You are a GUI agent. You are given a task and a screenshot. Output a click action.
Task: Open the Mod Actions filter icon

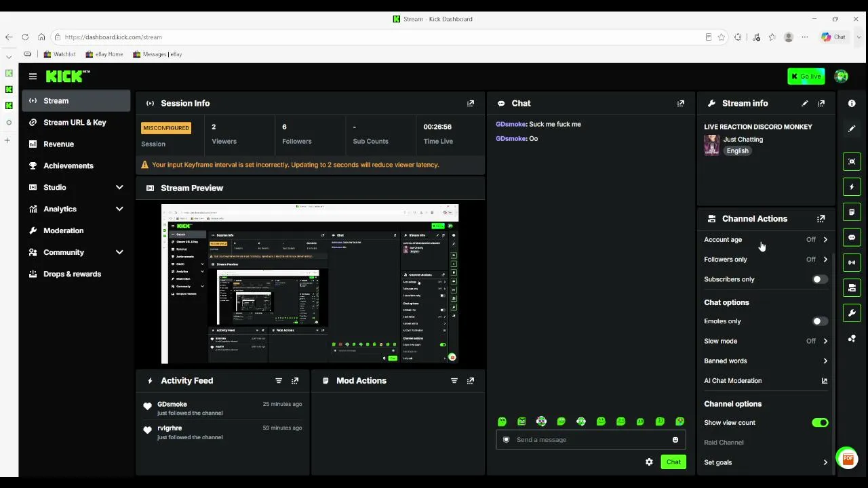coord(454,381)
